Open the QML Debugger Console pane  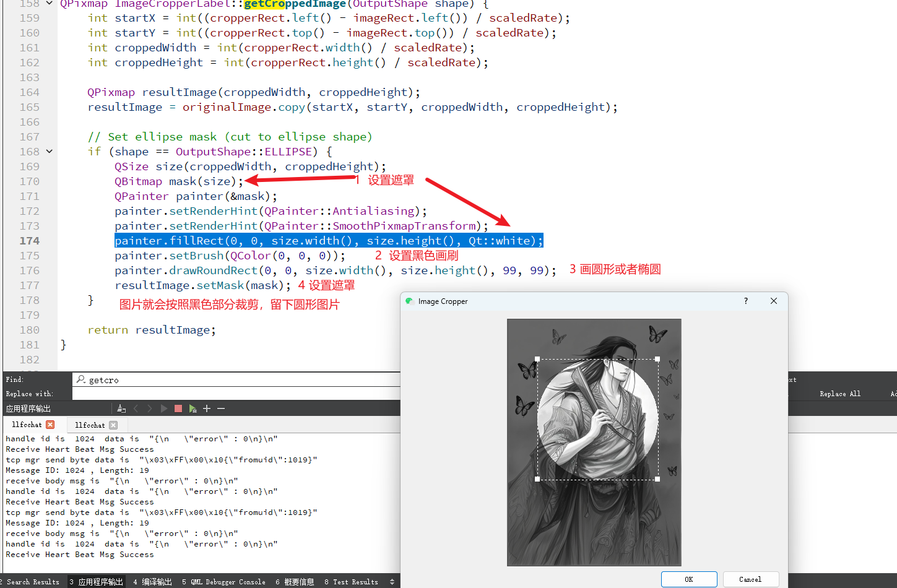point(223,582)
